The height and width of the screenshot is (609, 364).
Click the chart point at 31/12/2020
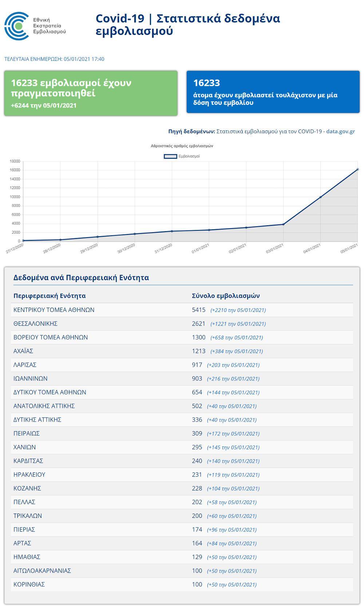[x=172, y=231]
